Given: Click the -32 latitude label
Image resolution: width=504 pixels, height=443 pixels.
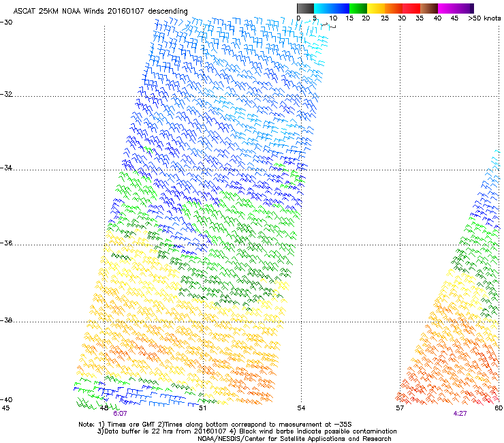Looking at the screenshot, I should pyautogui.click(x=6, y=94).
